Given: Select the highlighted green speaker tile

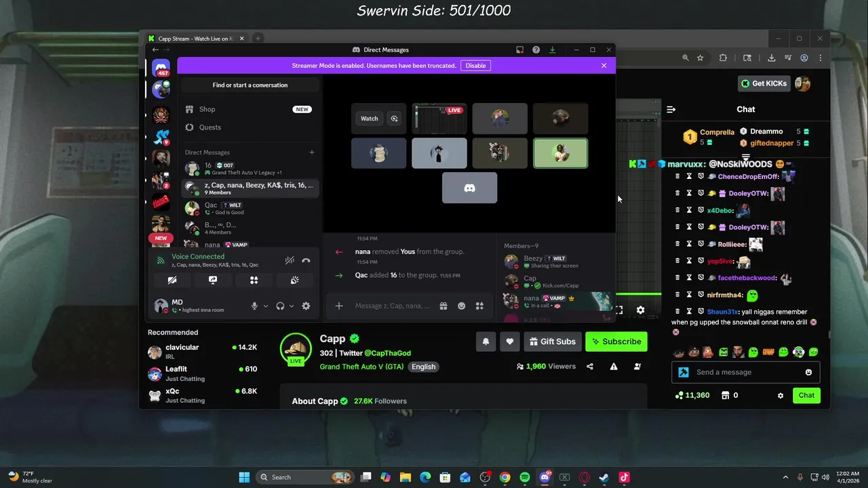Looking at the screenshot, I should pos(561,153).
